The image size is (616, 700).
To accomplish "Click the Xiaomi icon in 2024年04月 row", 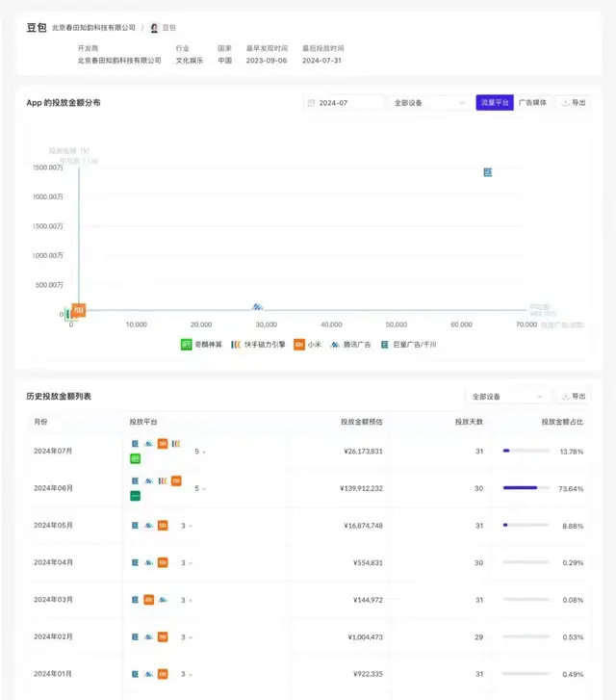I will [163, 562].
